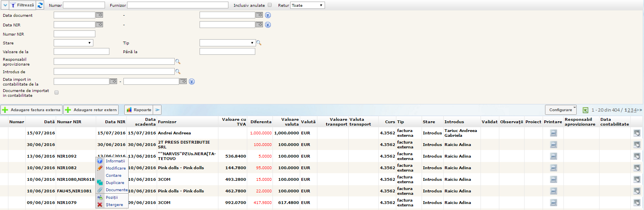Screen dimensions: 644x210
Task: Click Adaugare factura externa button
Action: (31, 110)
